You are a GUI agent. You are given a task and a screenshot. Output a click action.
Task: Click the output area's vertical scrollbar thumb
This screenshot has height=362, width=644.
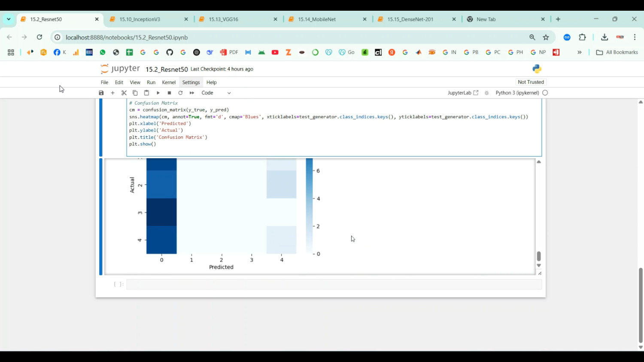(539, 256)
